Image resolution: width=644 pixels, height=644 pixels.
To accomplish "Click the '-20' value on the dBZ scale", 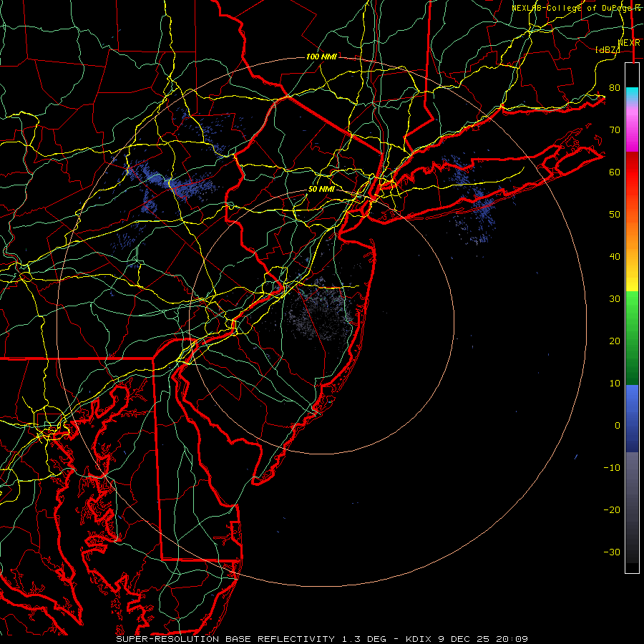I will click(x=612, y=509).
